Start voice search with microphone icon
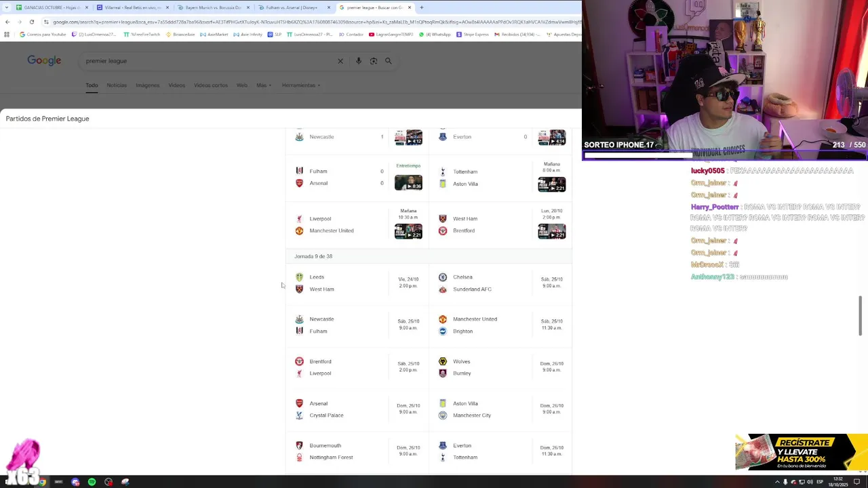868x488 pixels. click(x=359, y=61)
